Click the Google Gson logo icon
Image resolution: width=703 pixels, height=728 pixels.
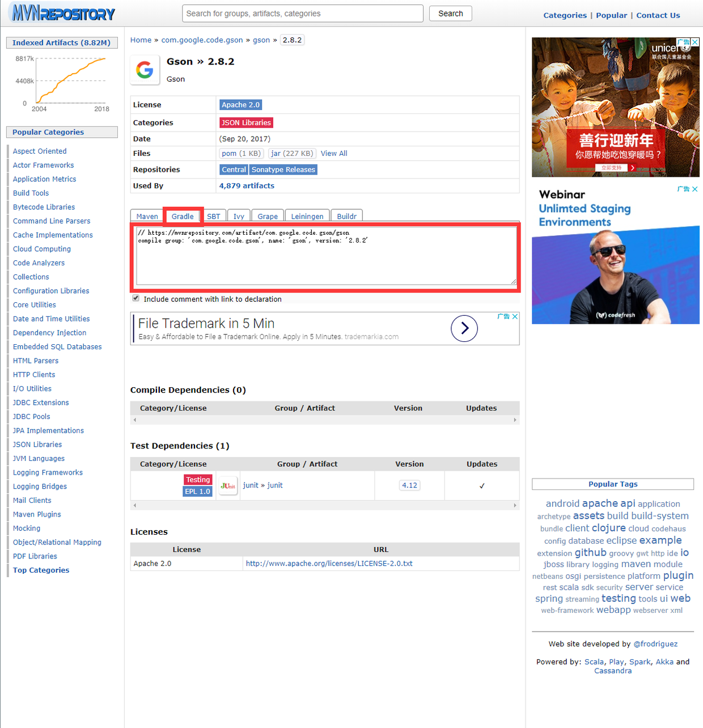pyautogui.click(x=145, y=70)
